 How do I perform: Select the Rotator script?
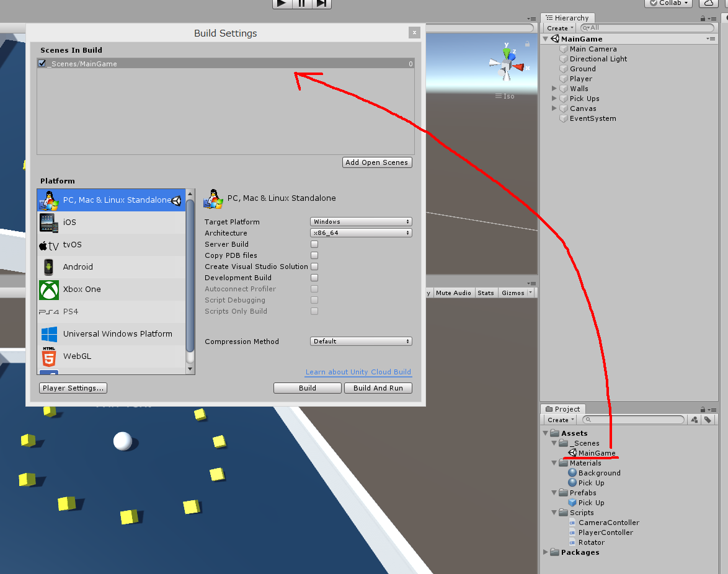pos(591,542)
